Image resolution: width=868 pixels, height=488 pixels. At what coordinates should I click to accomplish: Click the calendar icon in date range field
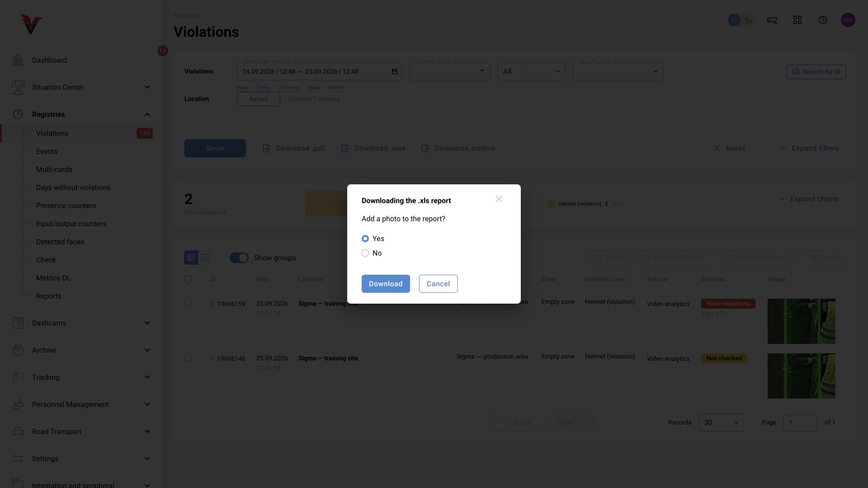click(x=394, y=71)
